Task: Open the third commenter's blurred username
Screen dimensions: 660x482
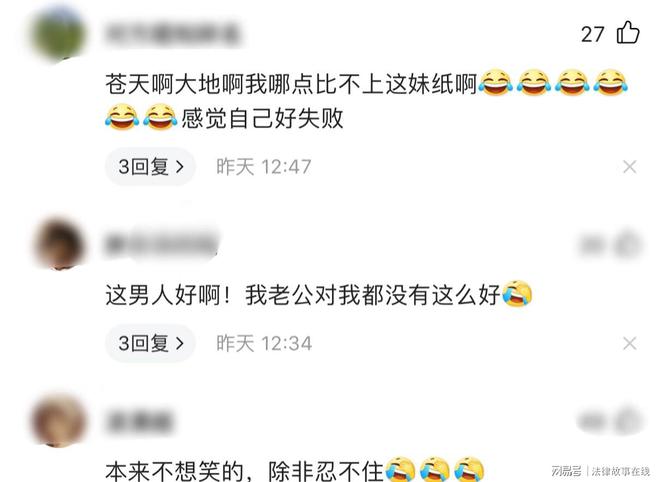Action: [x=139, y=421]
